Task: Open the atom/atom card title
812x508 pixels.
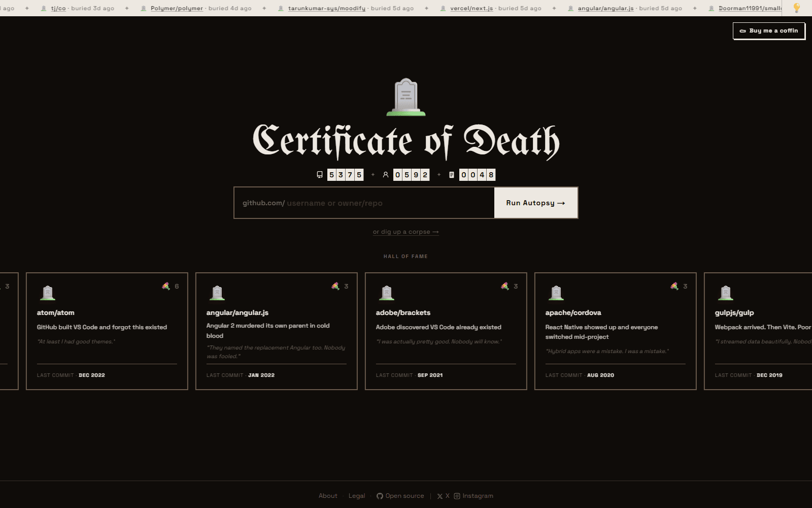Action: (x=56, y=313)
